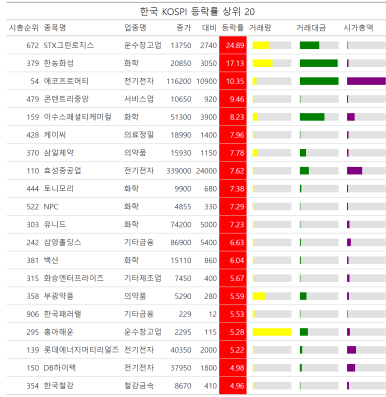This screenshot has height=397, width=386.
Task: Click the purple 시가총액 bar for 효성중공업
Action: (354, 171)
